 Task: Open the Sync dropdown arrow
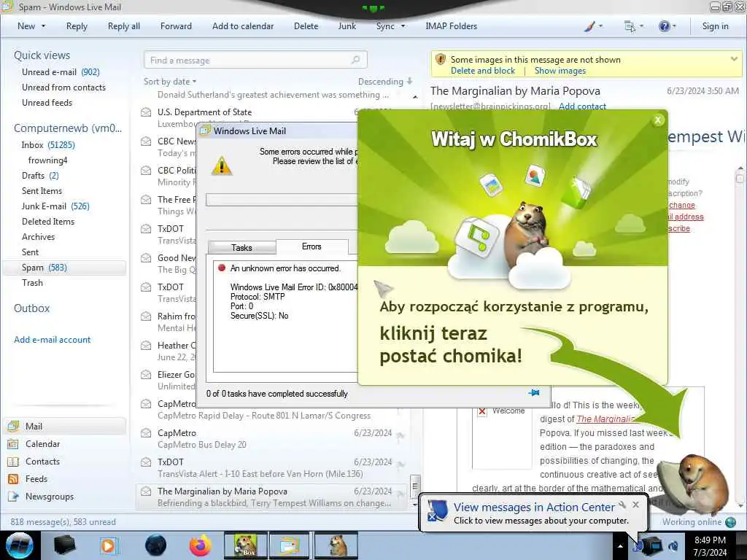pyautogui.click(x=403, y=26)
